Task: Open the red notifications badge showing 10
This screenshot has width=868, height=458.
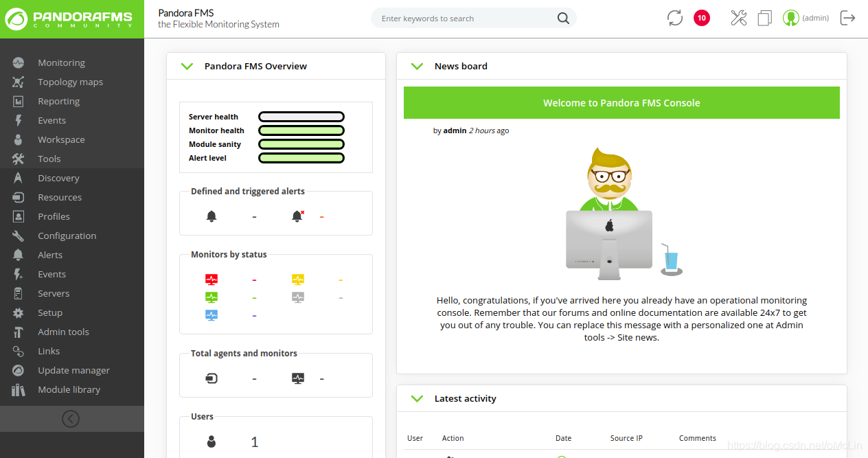Action: (701, 18)
